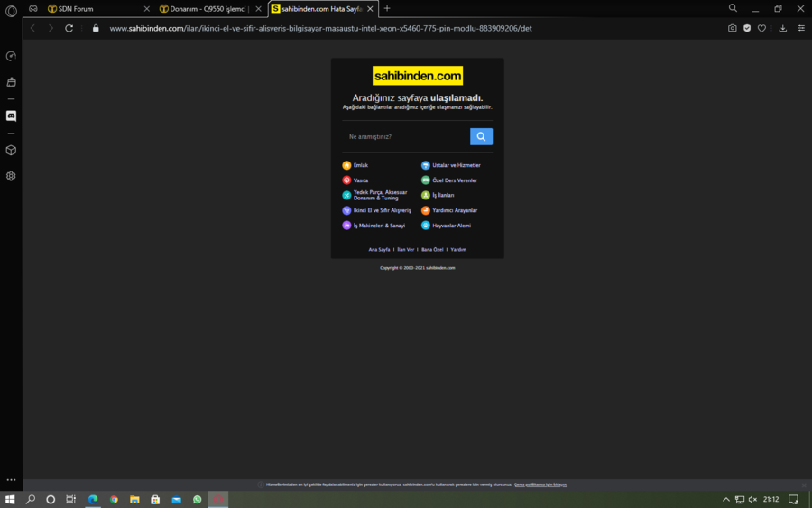This screenshot has width=812, height=508.
Task: Click the Hayvanlar Alemi paw icon
Action: click(425, 226)
